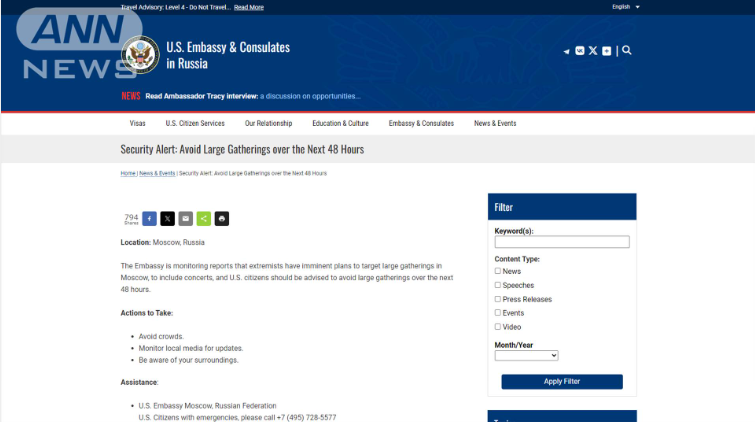
Task: Open the Telegram channel arrow icon
Action: click(x=566, y=51)
